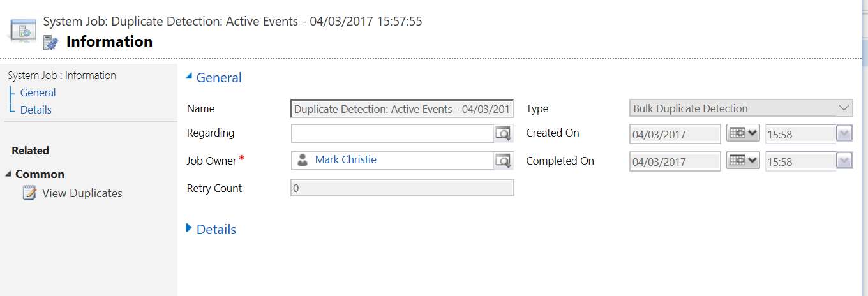This screenshot has width=868, height=296.
Task: Open the Mark Christie owner link
Action: click(345, 159)
